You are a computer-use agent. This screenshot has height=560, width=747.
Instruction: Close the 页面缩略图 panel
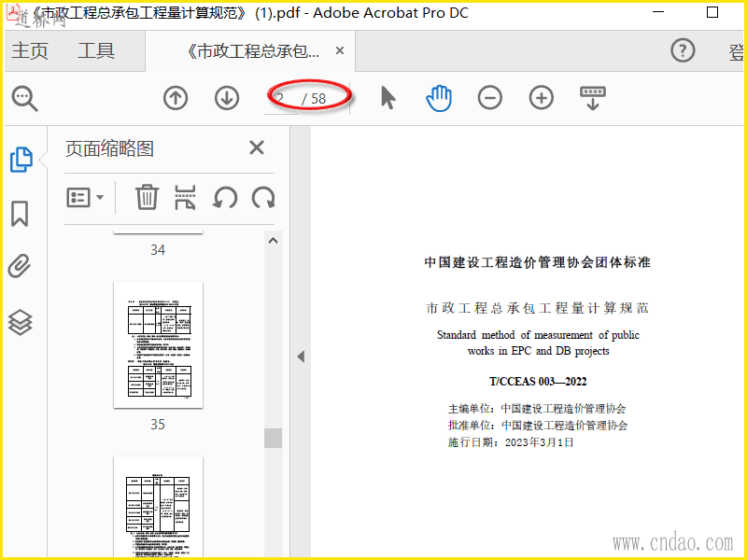tap(257, 147)
